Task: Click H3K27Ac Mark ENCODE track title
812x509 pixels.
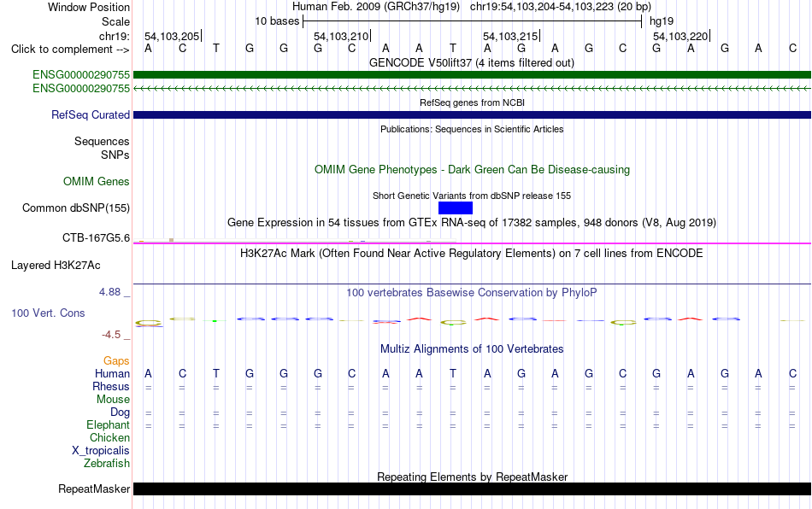Action: click(472, 253)
